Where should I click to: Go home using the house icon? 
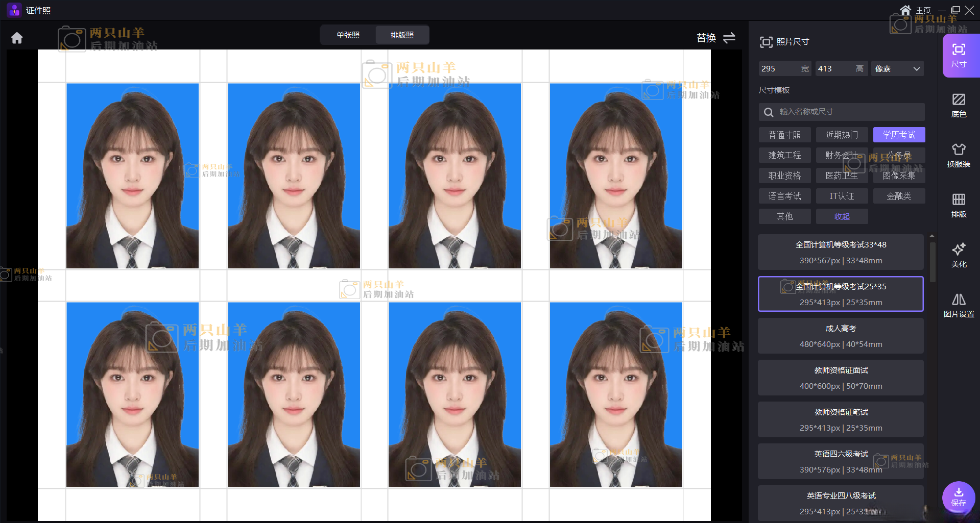(x=17, y=38)
